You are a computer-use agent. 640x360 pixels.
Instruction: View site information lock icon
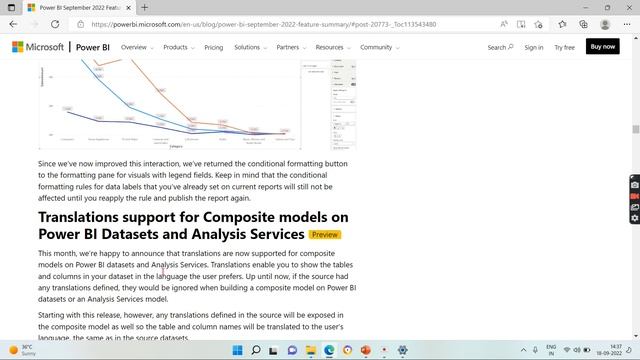80,24
